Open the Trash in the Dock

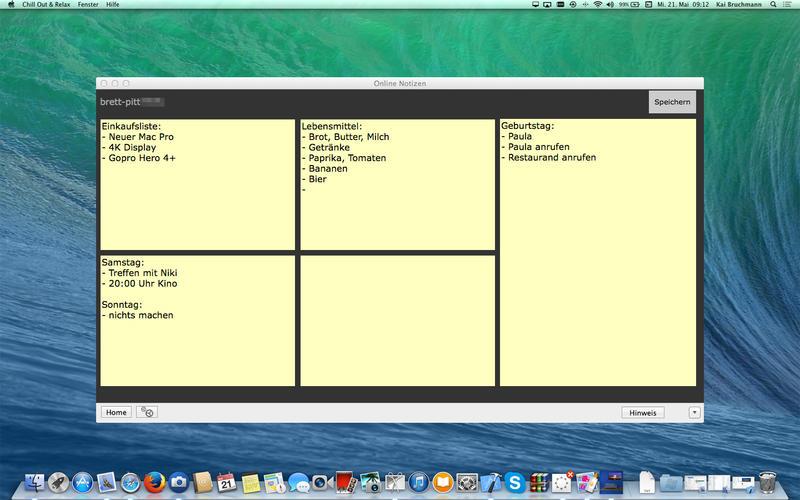click(767, 483)
